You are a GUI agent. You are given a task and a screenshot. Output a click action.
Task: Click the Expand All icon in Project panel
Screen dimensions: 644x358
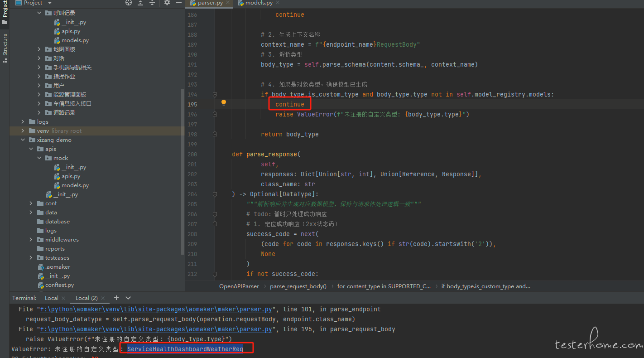pos(140,3)
